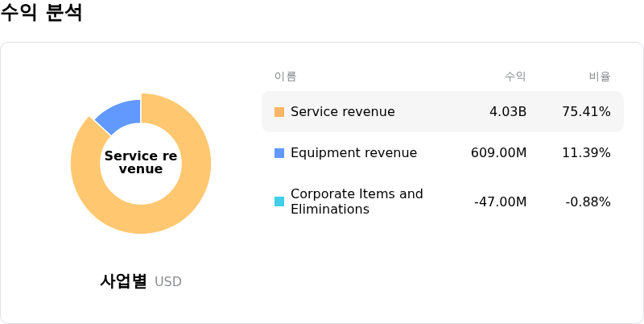
Task: Sort by the 비율 column header
Action: point(600,77)
